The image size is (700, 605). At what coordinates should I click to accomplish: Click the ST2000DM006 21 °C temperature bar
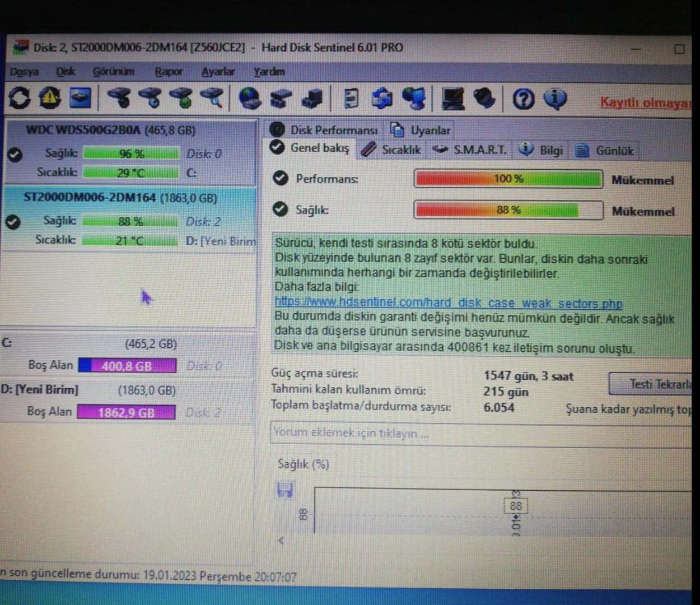pos(130,240)
